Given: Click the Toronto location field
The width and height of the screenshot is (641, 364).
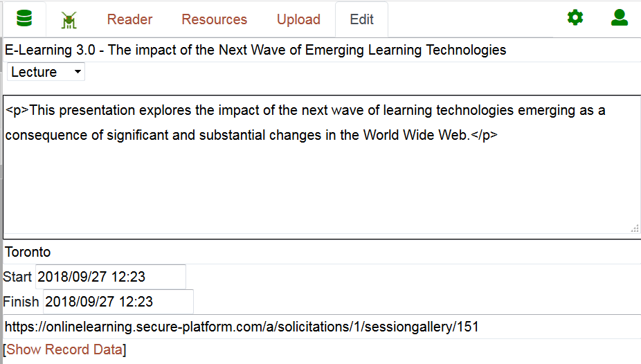Looking at the screenshot, I should pyautogui.click(x=322, y=252).
